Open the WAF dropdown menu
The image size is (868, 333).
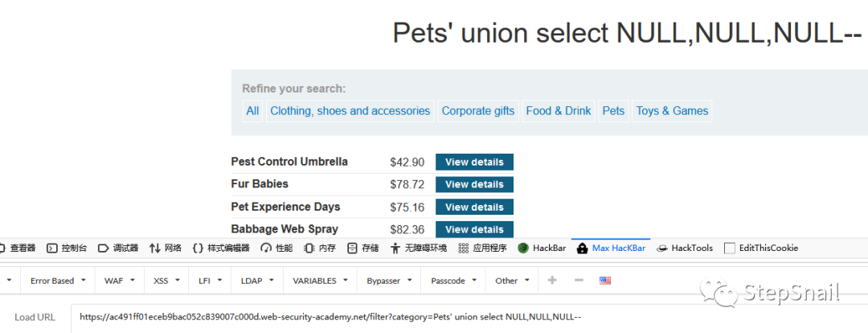pyautogui.click(x=115, y=281)
